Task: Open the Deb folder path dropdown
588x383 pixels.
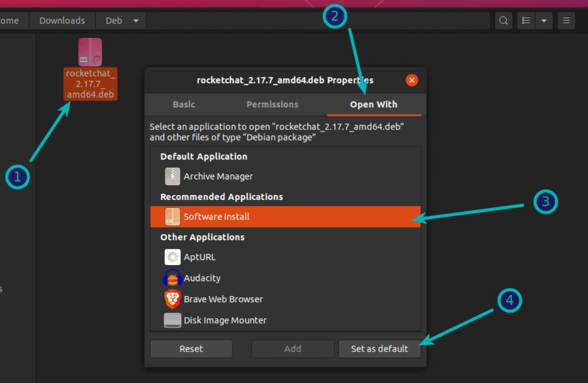Action: click(x=136, y=21)
